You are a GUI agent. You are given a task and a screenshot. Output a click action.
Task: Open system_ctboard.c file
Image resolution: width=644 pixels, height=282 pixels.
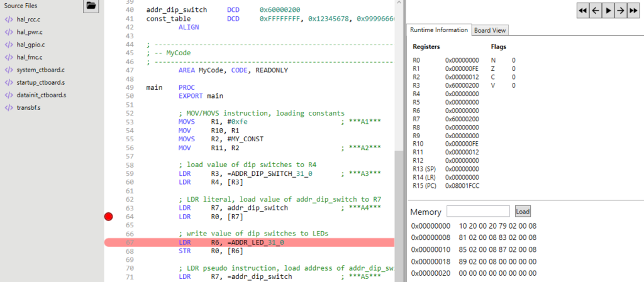pos(40,70)
